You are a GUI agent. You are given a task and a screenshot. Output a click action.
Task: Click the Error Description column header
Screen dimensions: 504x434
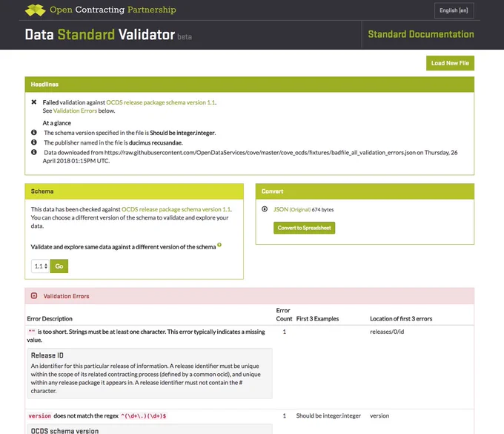point(50,318)
